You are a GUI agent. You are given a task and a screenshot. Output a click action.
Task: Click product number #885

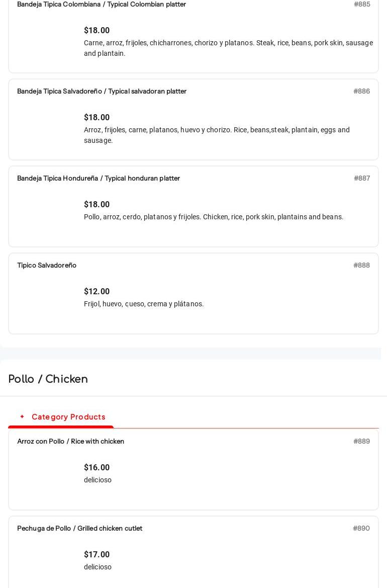point(362,4)
